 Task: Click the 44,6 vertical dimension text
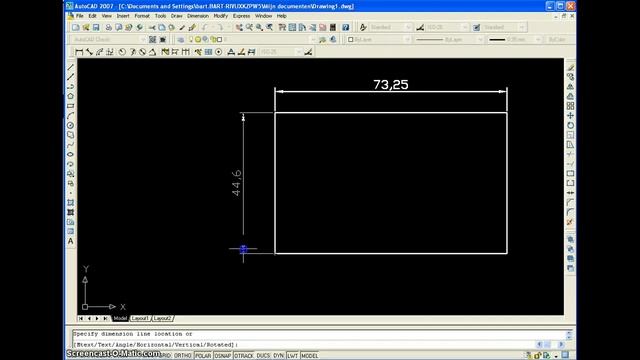click(x=237, y=183)
